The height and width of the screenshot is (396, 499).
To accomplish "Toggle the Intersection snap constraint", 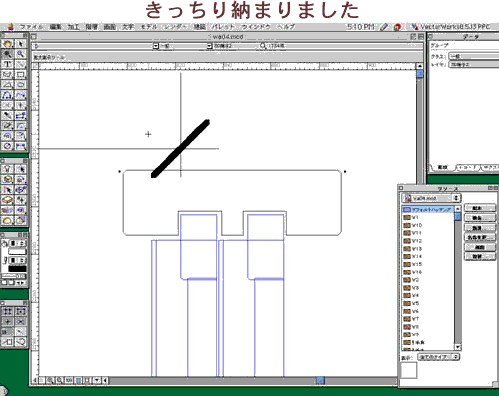I will click(21, 322).
